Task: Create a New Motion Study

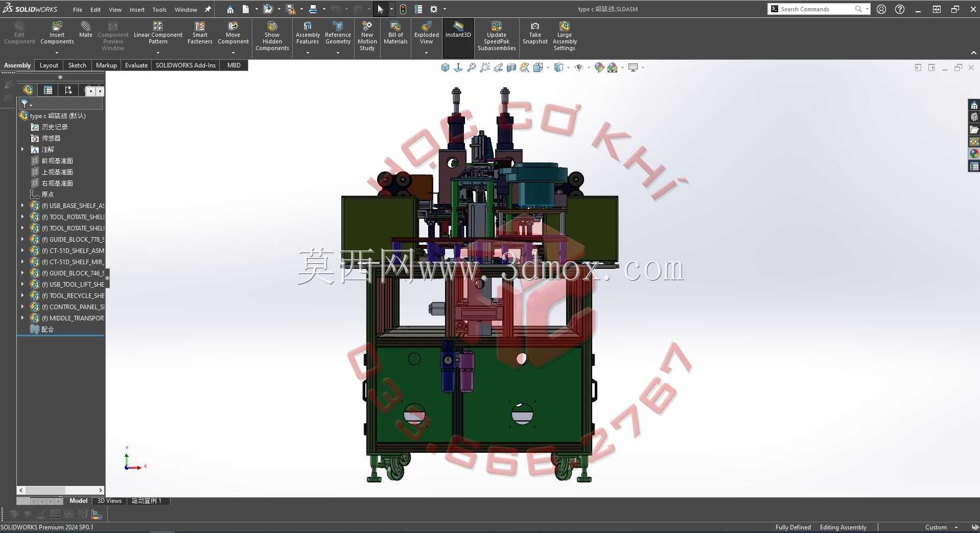Action: 367,36
